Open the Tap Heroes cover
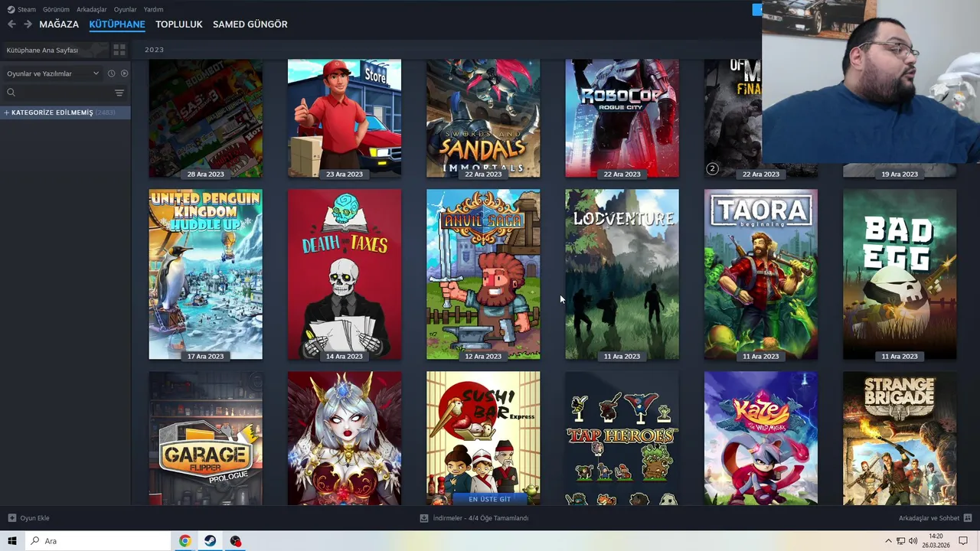Image resolution: width=980 pixels, height=551 pixels. [x=622, y=439]
